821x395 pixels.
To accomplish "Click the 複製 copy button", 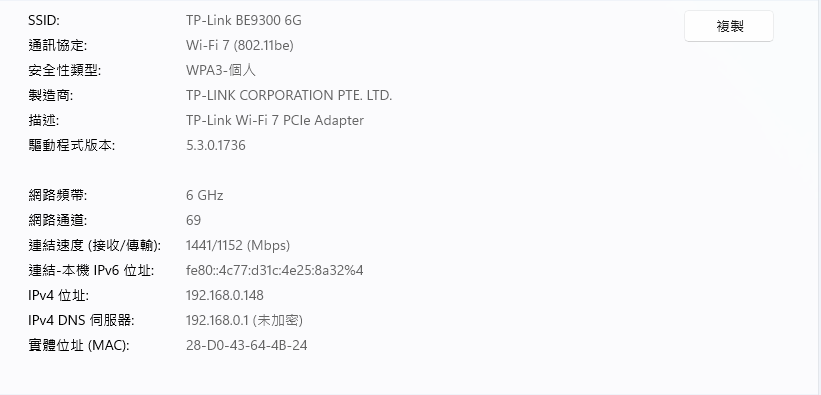I will tap(729, 26).
